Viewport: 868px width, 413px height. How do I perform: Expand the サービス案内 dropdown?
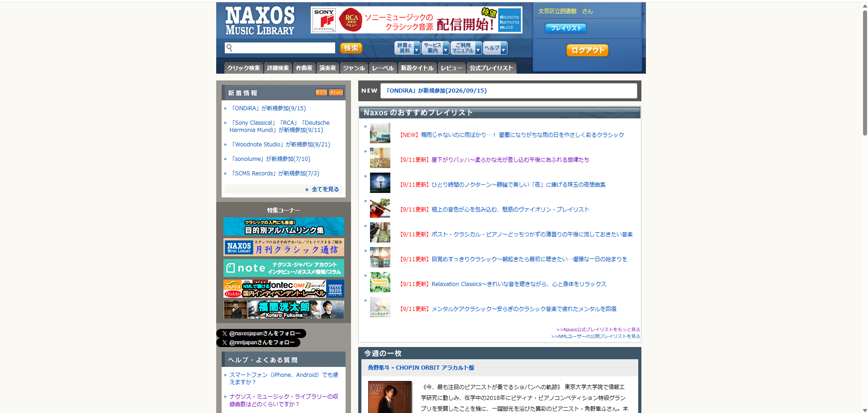(x=435, y=48)
